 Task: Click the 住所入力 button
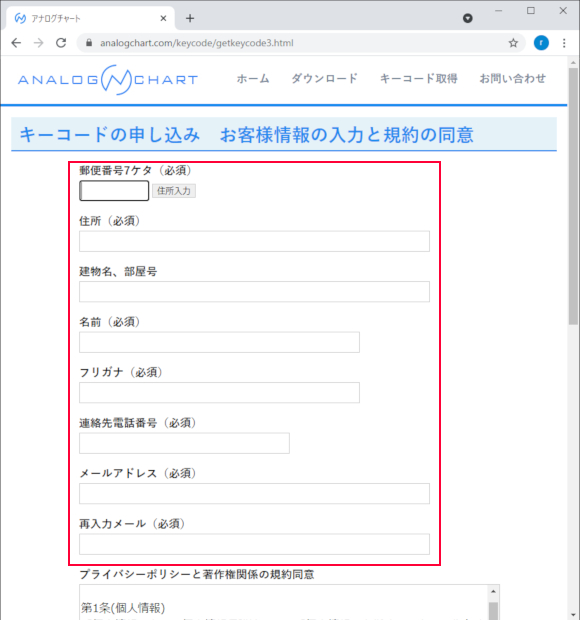[174, 191]
